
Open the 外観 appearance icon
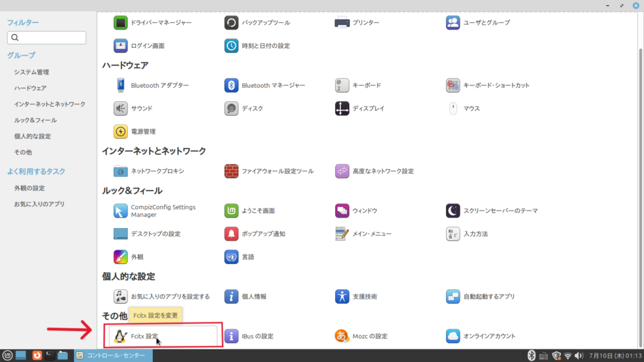click(x=120, y=257)
